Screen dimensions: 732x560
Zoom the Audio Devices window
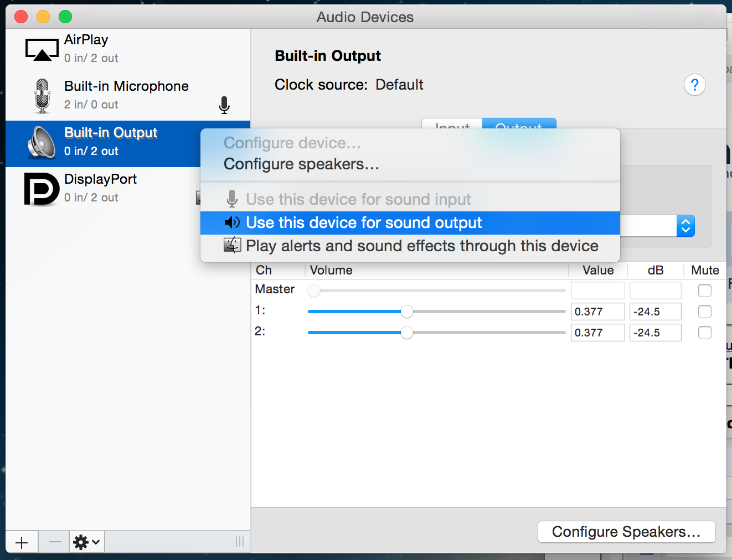click(x=65, y=17)
